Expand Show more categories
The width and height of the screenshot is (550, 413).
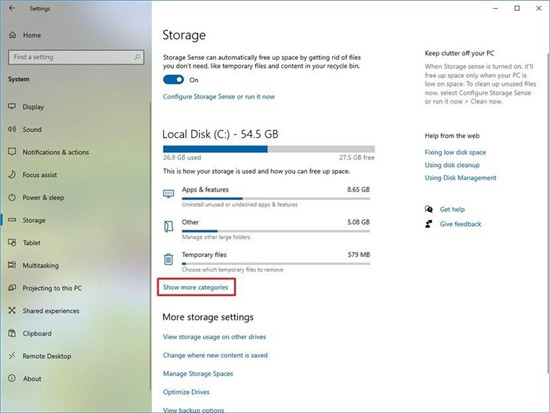(x=196, y=287)
